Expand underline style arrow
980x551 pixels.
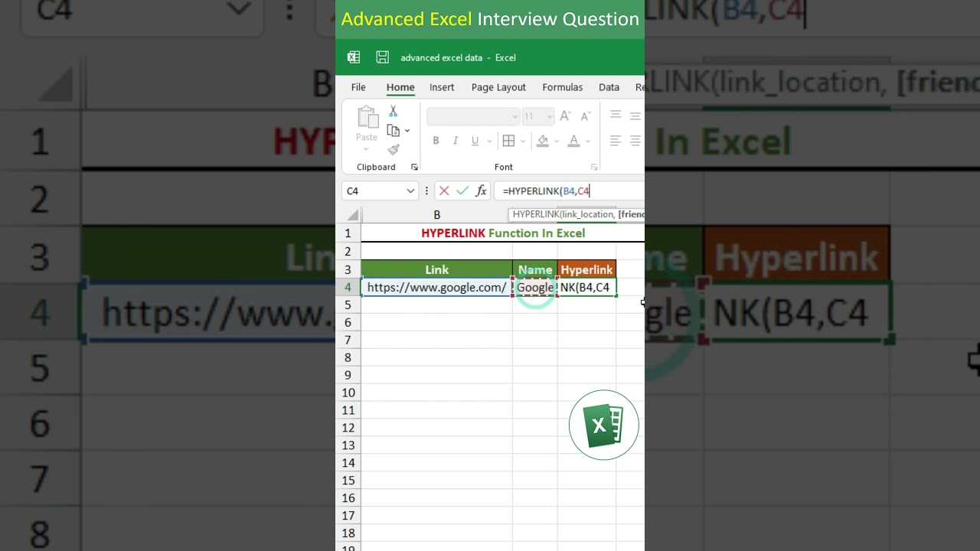pyautogui.click(x=489, y=141)
